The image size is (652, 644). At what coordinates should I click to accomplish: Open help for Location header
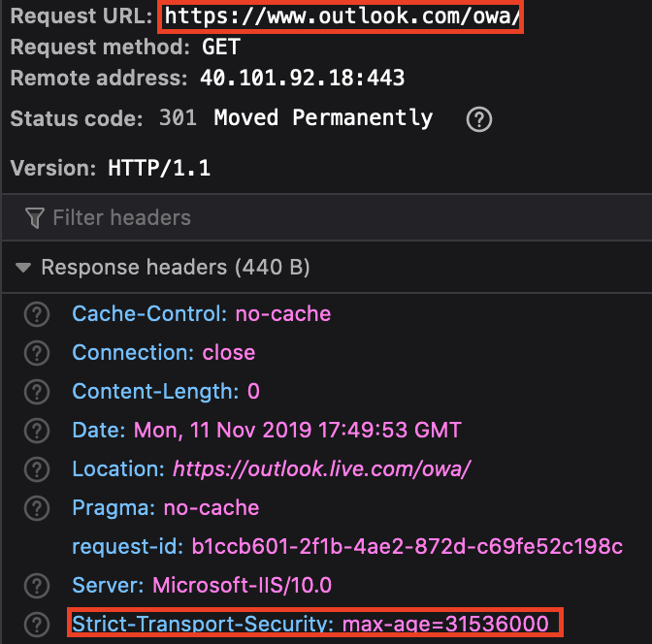point(36,469)
